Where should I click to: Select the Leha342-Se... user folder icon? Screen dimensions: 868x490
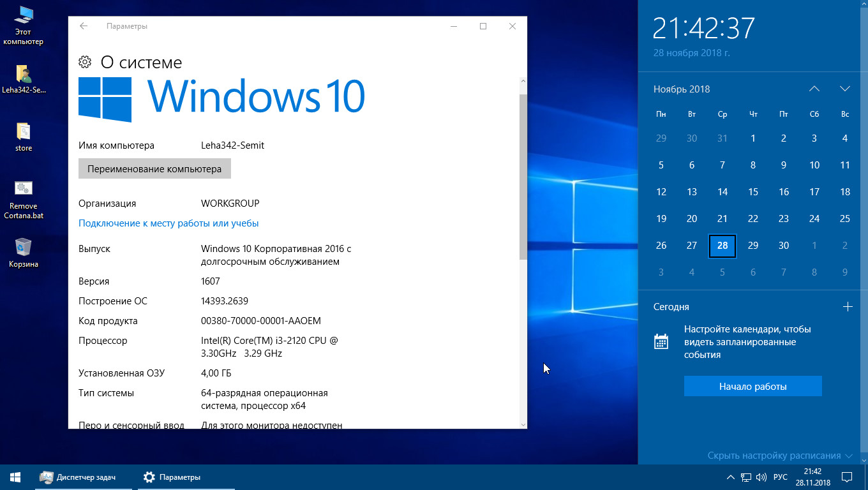[24, 79]
